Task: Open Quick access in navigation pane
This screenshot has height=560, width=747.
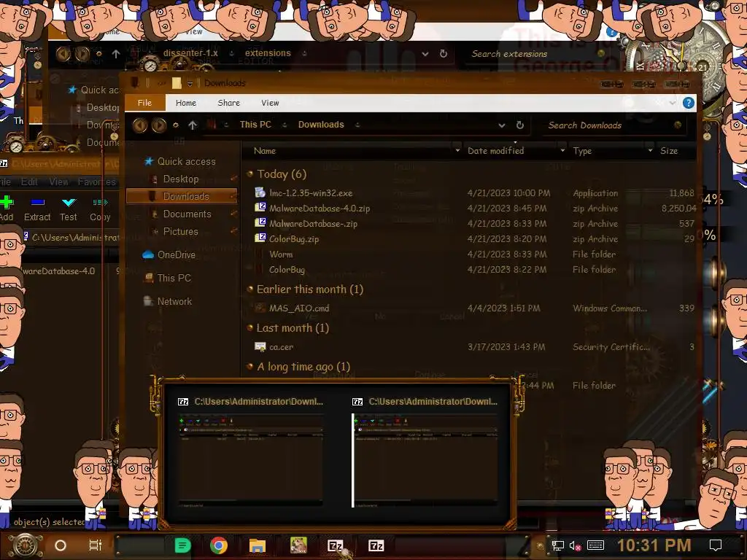Action: coord(186,161)
